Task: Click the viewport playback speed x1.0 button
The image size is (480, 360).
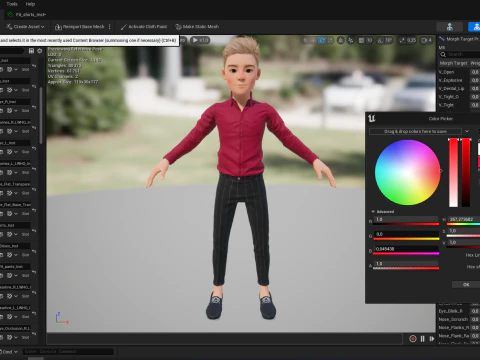Action: (x=200, y=40)
